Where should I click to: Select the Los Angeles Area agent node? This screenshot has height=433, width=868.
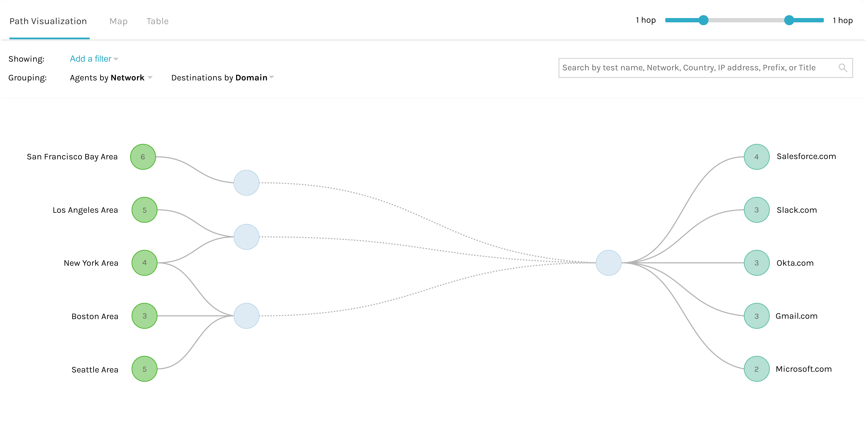(x=144, y=210)
